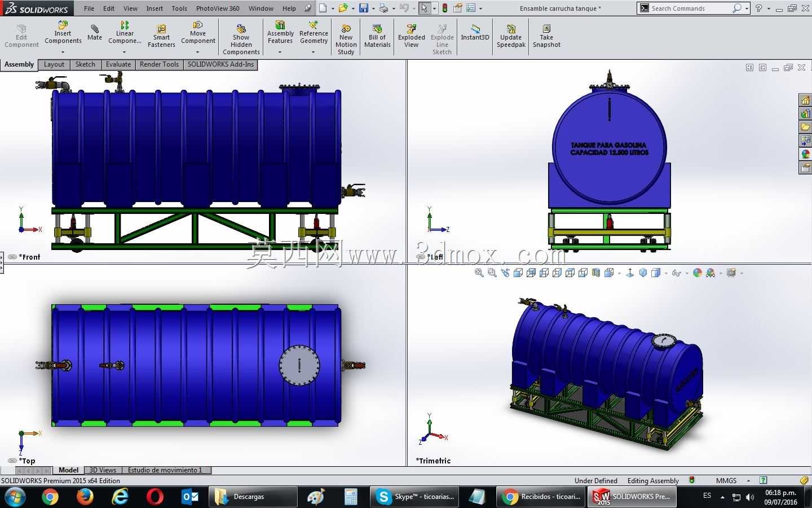Viewport: 812px width, 508px height.
Task: Open the Insert menu
Action: tap(155, 8)
